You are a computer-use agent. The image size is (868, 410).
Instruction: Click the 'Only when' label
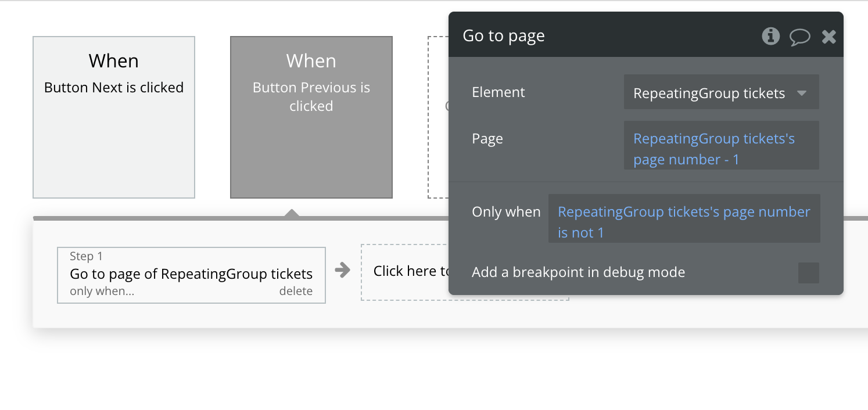click(x=506, y=212)
